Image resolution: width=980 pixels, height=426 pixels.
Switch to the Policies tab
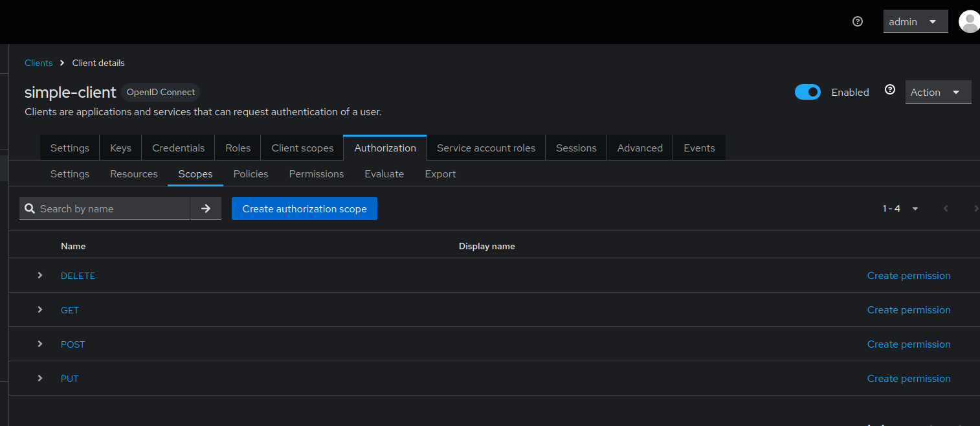pos(251,174)
